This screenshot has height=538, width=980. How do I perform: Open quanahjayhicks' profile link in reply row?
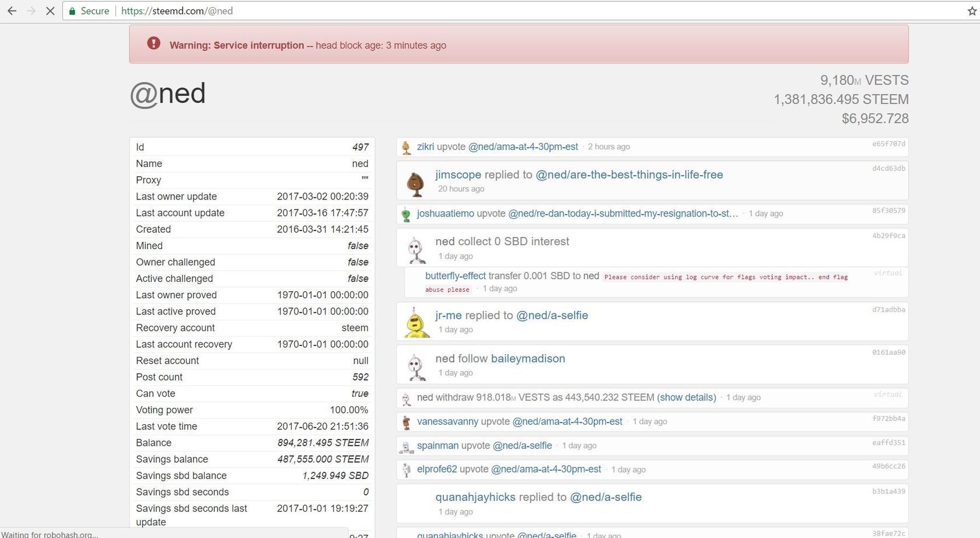[475, 497]
